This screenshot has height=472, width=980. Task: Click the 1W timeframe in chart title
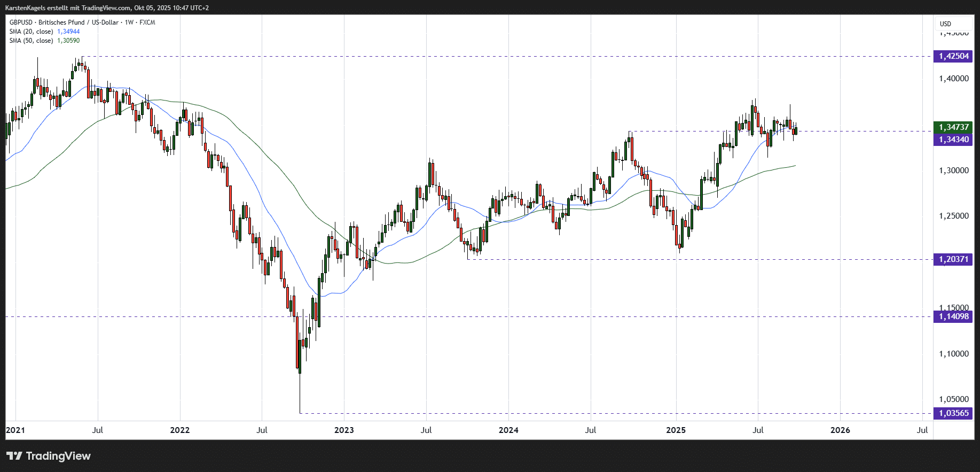129,22
